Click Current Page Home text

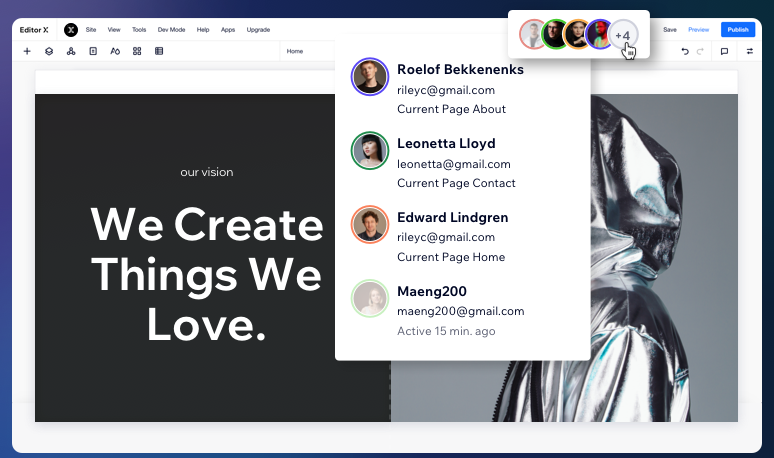[x=451, y=257]
